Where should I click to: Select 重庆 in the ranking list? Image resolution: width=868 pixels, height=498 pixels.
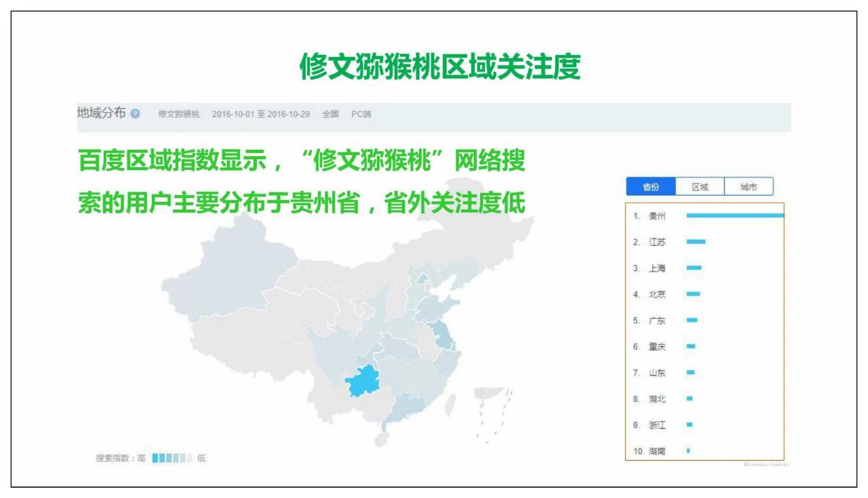coord(657,346)
